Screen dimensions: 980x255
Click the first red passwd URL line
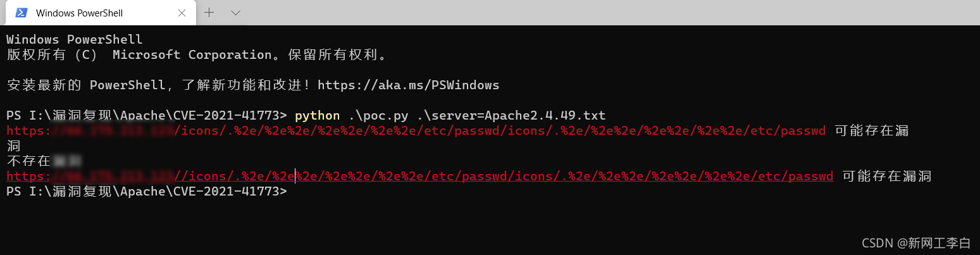tap(416, 131)
